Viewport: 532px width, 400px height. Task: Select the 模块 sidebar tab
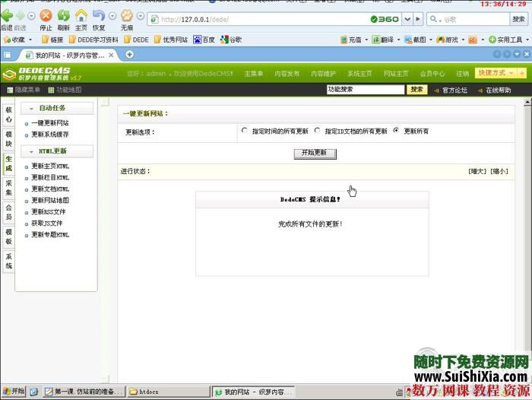[x=9, y=139]
